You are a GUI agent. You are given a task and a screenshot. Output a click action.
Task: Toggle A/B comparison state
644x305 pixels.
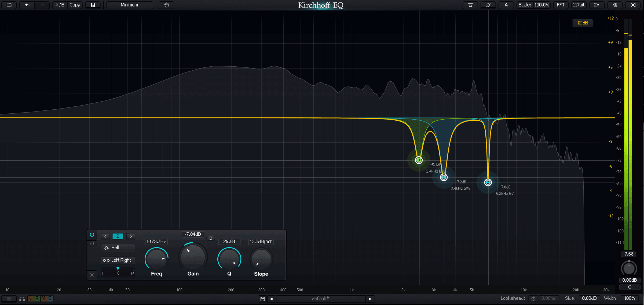click(x=60, y=5)
